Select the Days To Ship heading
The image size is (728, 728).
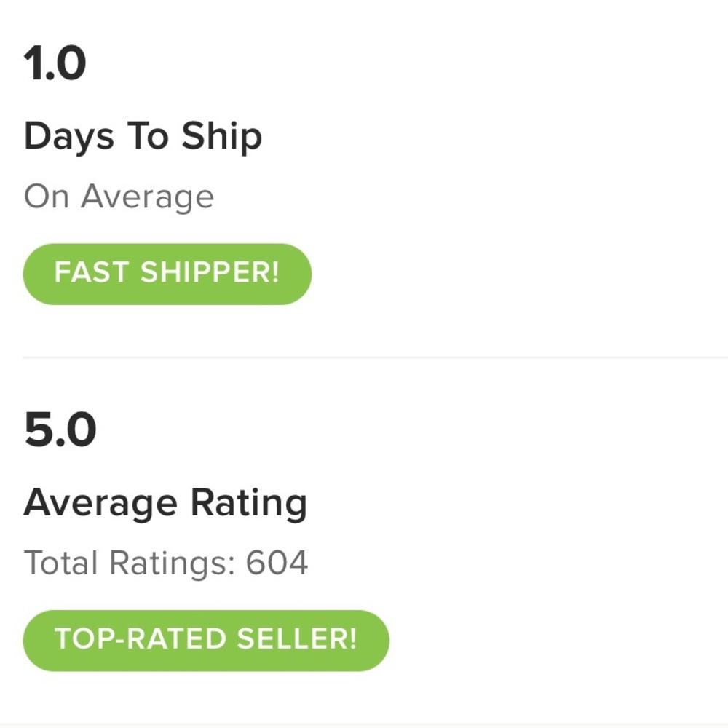[143, 136]
